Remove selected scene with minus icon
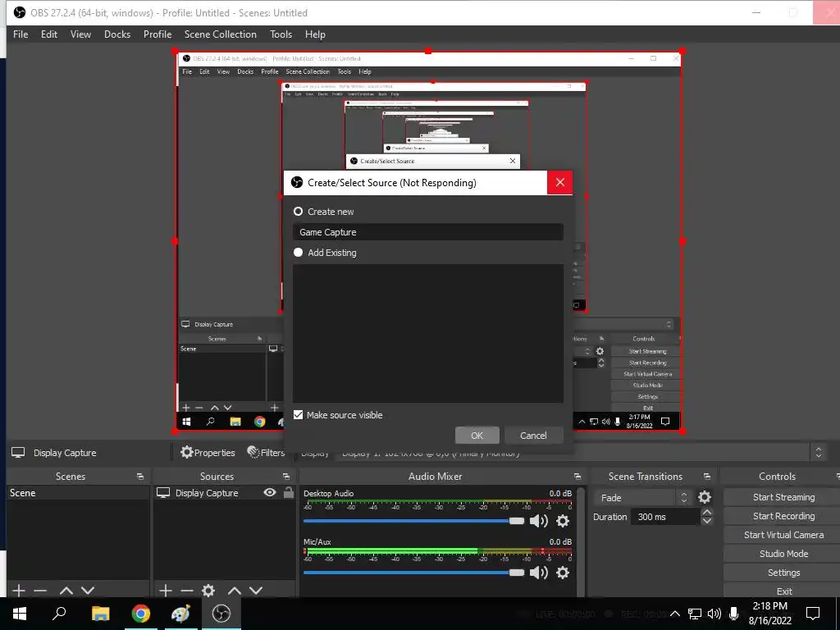This screenshot has width=840, height=630. pyautogui.click(x=40, y=591)
